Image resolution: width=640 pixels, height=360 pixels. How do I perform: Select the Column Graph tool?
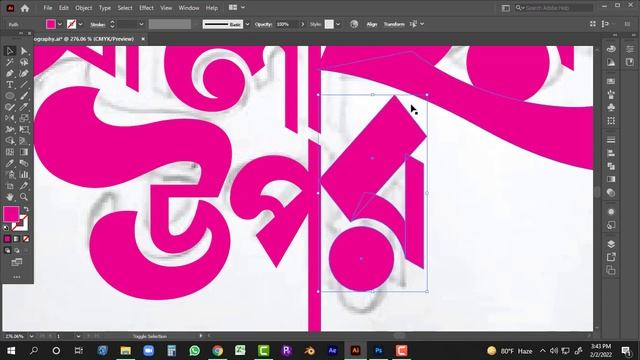click(x=24, y=175)
